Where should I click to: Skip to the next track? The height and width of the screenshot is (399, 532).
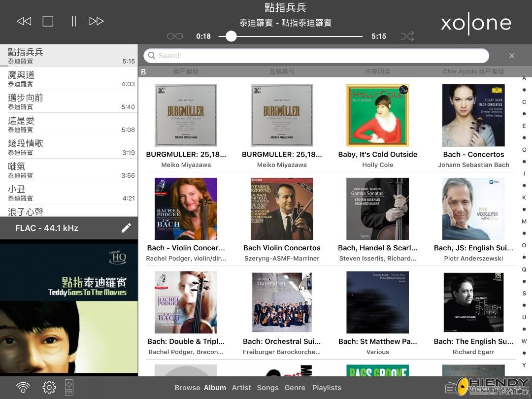tap(97, 21)
